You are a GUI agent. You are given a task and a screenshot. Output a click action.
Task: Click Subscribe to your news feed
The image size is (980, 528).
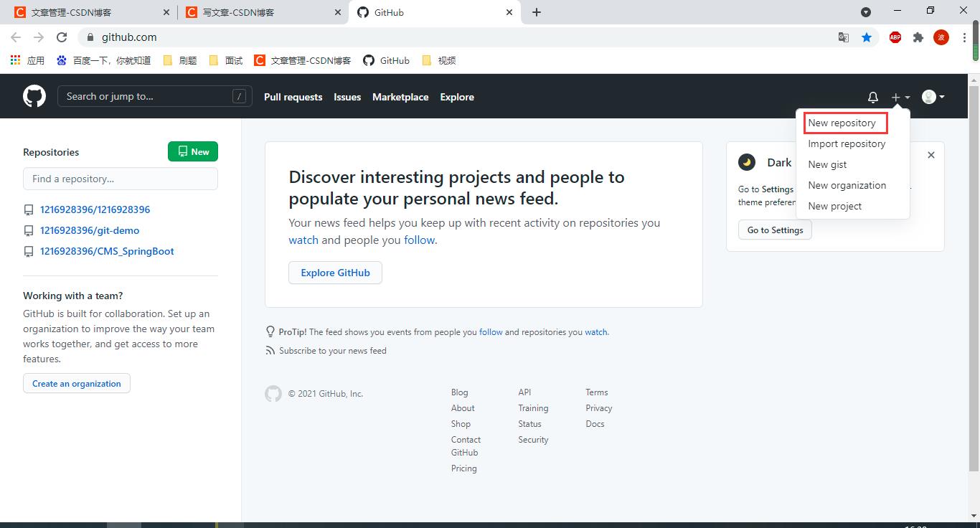pyautogui.click(x=332, y=351)
